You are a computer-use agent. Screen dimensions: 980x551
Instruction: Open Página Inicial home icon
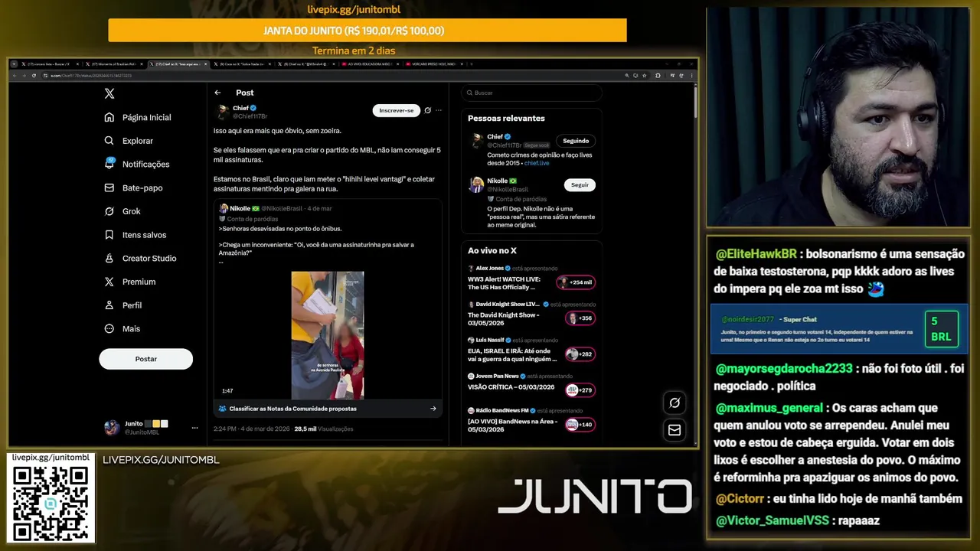[x=109, y=117]
